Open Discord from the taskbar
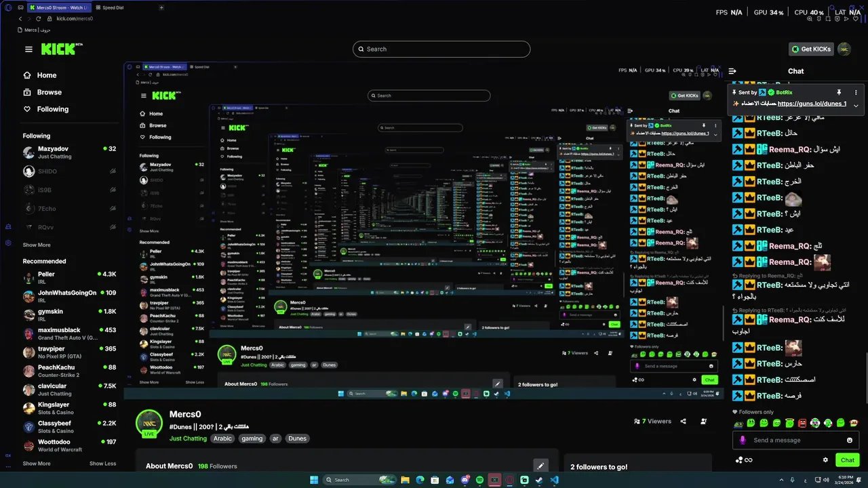 [465, 480]
